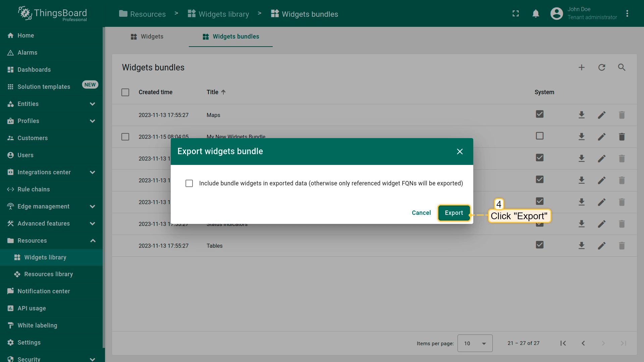644x362 pixels.
Task: Open the search icon in table header
Action: coord(622,67)
